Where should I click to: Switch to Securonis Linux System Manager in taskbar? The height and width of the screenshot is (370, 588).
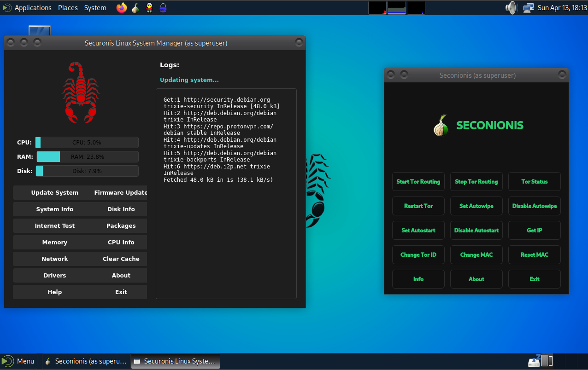coord(175,361)
